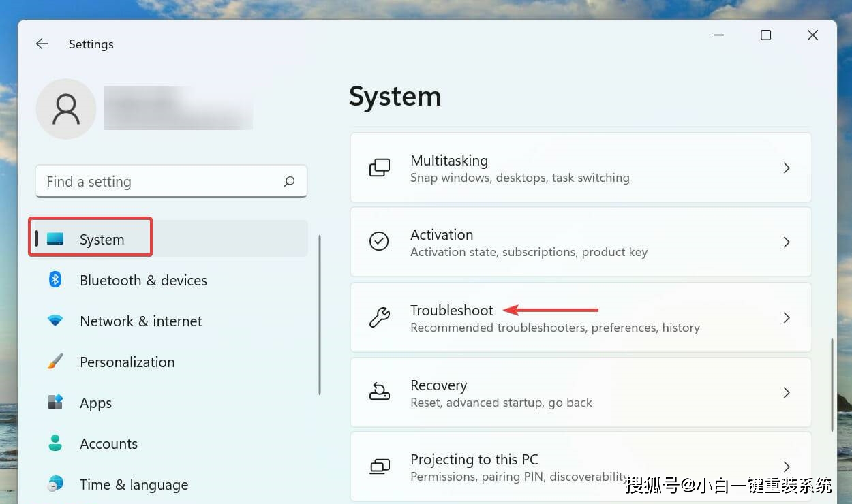Open Accounts settings
The image size is (852, 504).
(x=171, y=443)
